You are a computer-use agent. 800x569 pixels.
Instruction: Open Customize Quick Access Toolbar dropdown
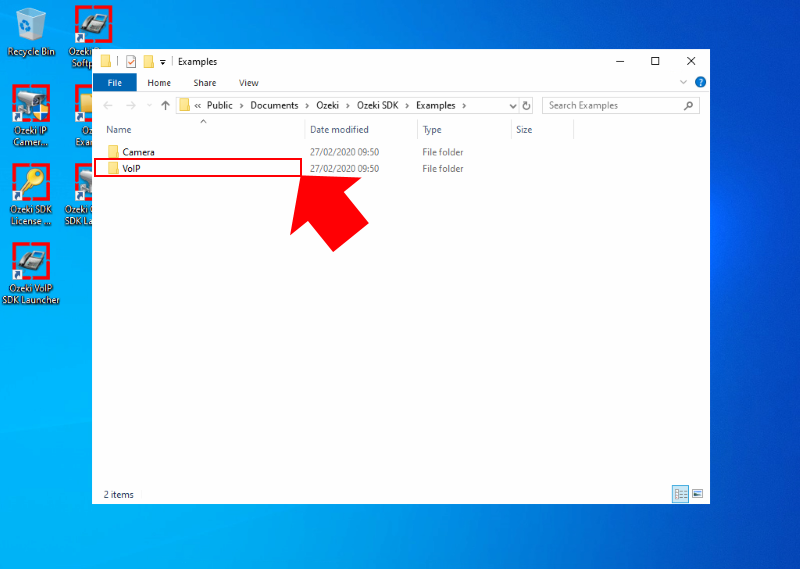pos(163,62)
